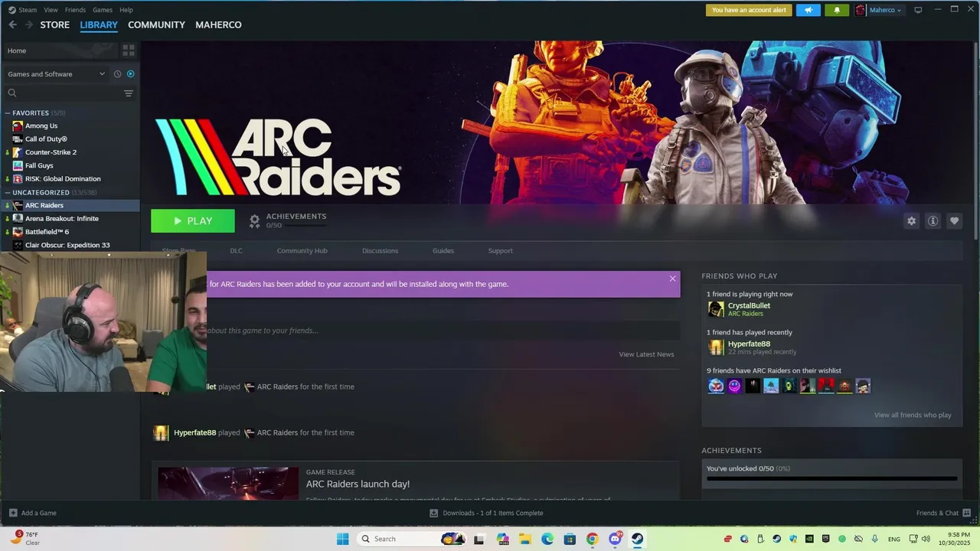
Task: Open the Maherco profile tab
Action: point(218,24)
